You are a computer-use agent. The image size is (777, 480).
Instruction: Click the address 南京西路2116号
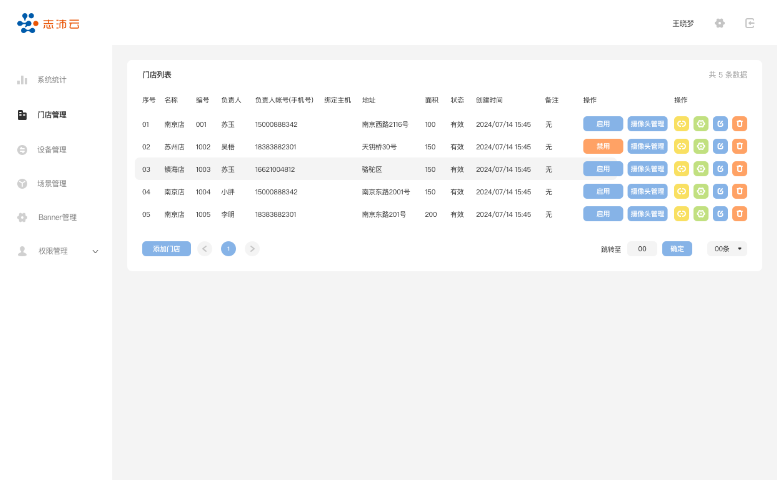point(385,124)
